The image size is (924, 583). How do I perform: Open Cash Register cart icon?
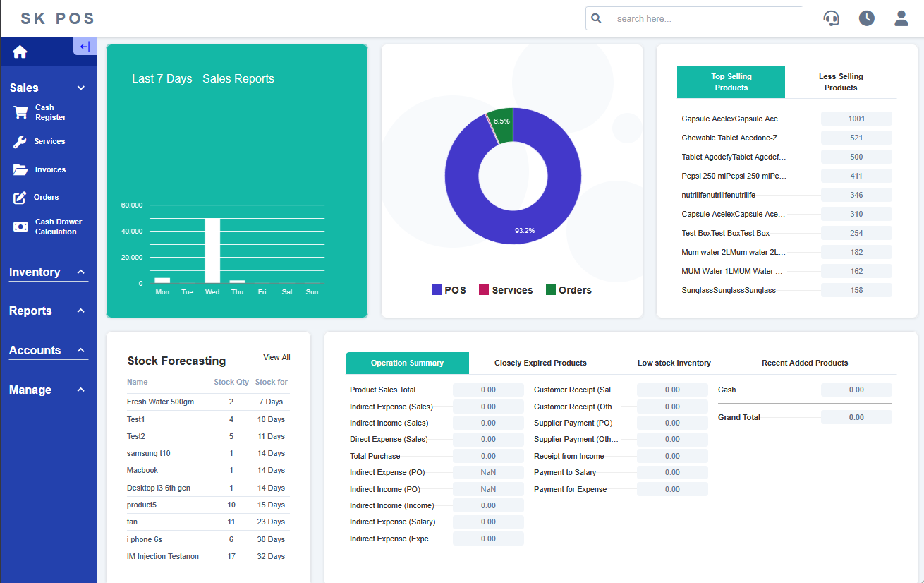tap(21, 113)
